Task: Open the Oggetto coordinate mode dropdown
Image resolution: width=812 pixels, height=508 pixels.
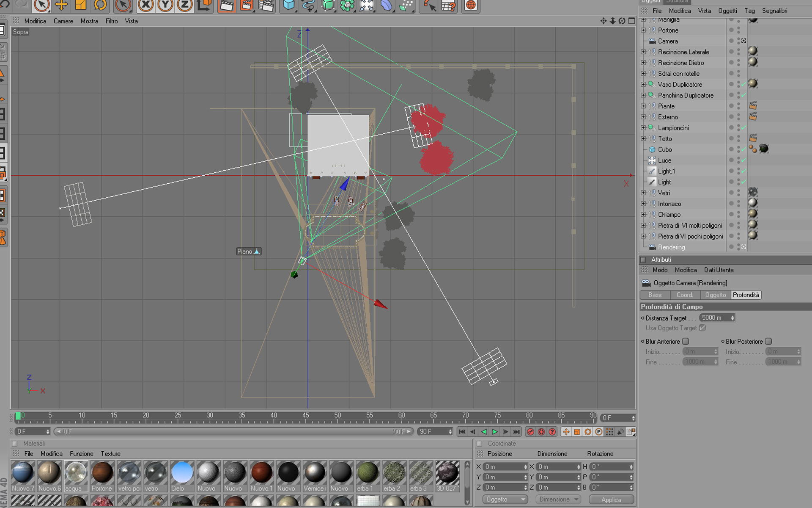Action: (505, 500)
